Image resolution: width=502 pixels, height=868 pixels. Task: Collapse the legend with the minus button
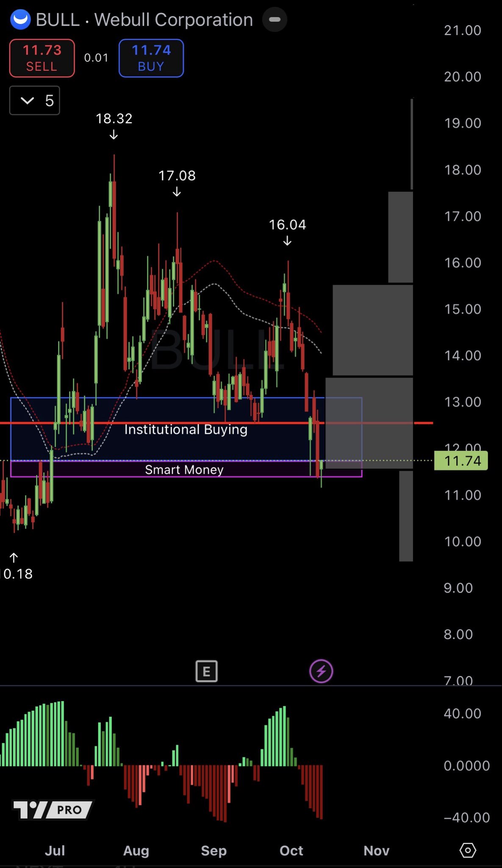point(275,19)
